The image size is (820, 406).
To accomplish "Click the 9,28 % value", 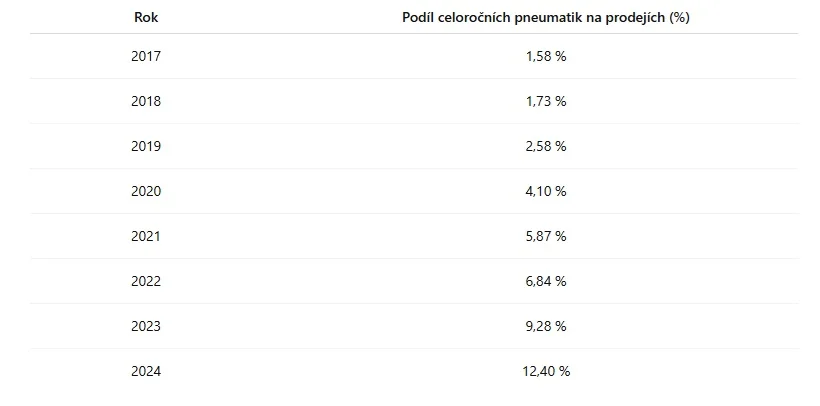I will click(x=546, y=326).
